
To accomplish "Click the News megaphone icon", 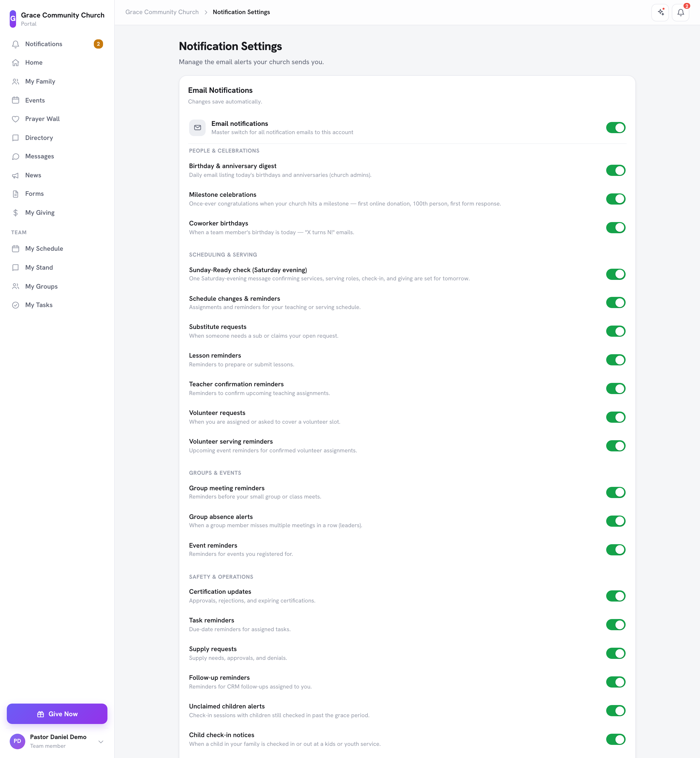I will 16,175.
